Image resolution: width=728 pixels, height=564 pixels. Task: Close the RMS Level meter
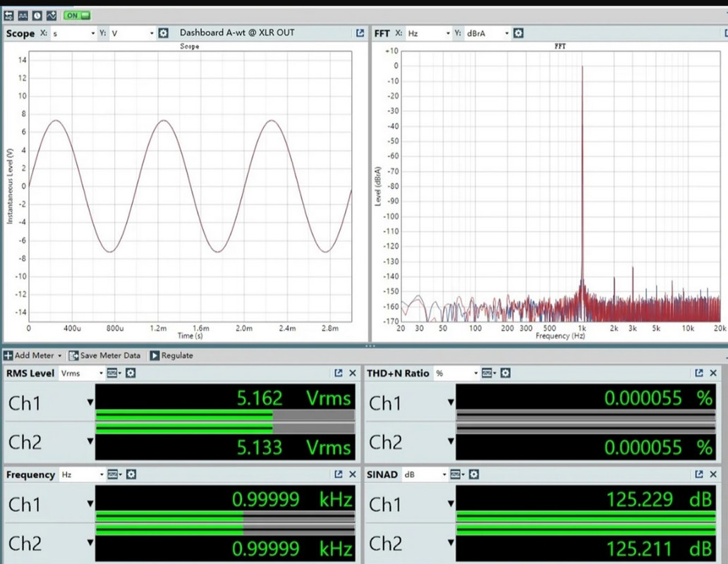353,373
